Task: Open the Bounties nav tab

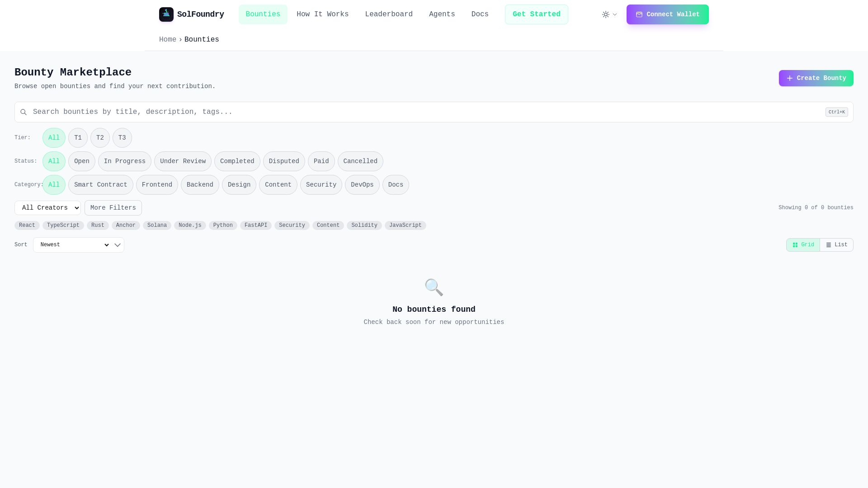Action: [263, 14]
